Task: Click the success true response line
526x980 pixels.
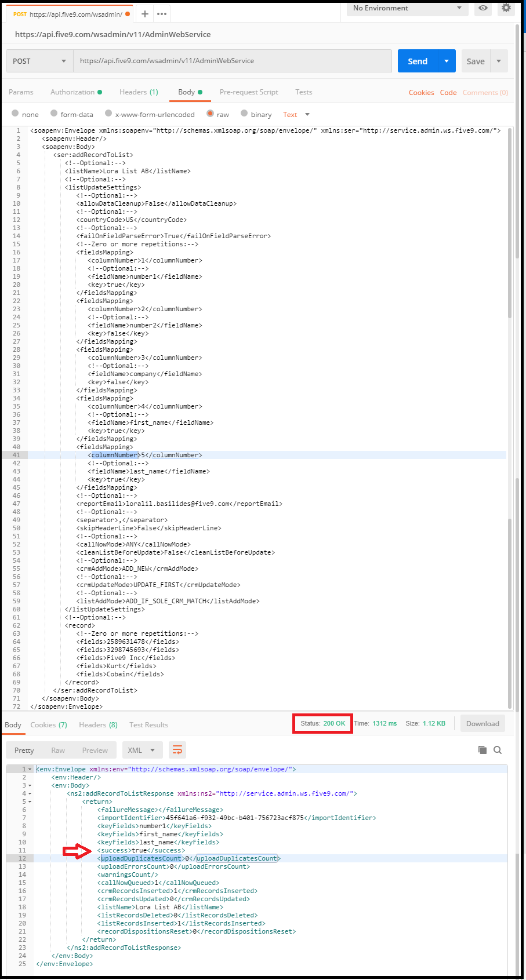Action: (142, 850)
